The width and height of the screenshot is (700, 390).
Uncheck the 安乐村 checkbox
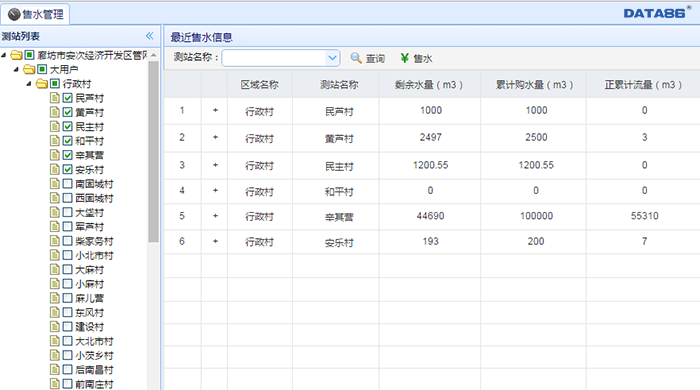pyautogui.click(x=67, y=169)
